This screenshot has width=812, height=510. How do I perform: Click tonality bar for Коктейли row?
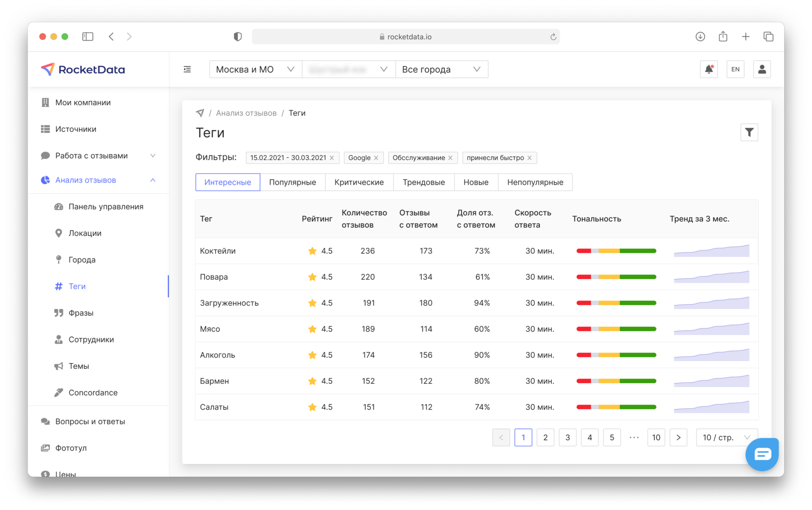click(x=616, y=251)
